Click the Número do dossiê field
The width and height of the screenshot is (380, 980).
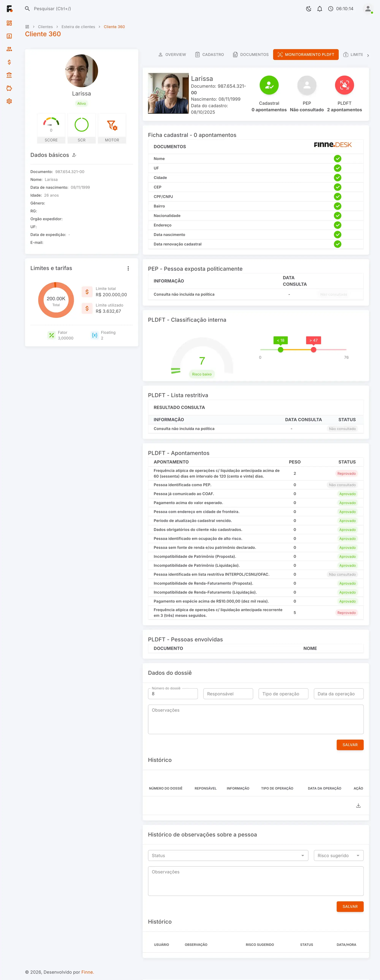pyautogui.click(x=173, y=694)
